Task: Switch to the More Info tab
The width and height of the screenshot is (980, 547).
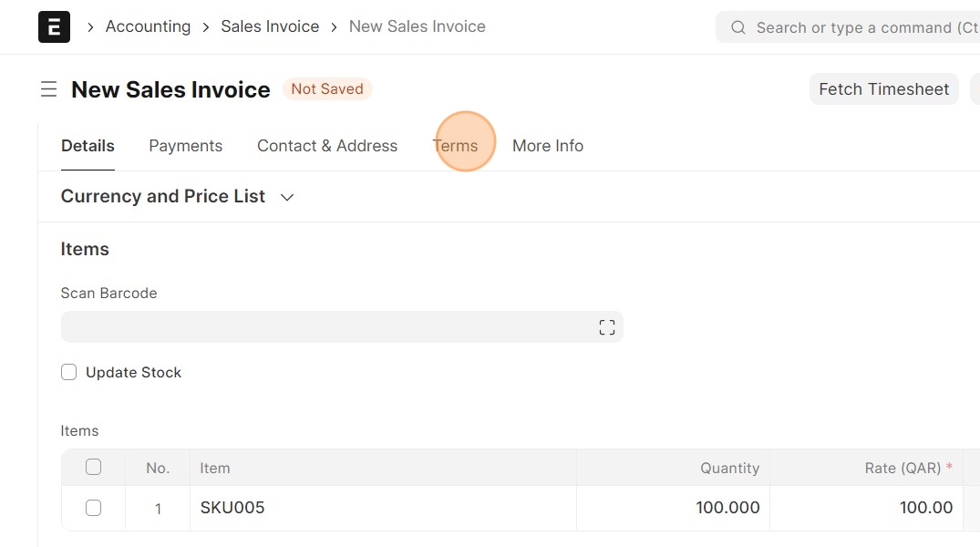Action: click(547, 146)
